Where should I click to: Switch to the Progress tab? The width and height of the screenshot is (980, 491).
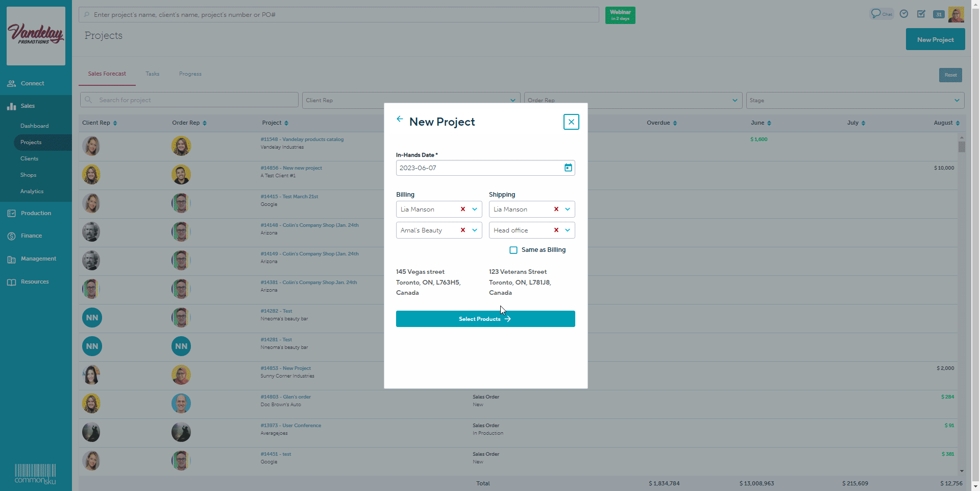(x=190, y=74)
